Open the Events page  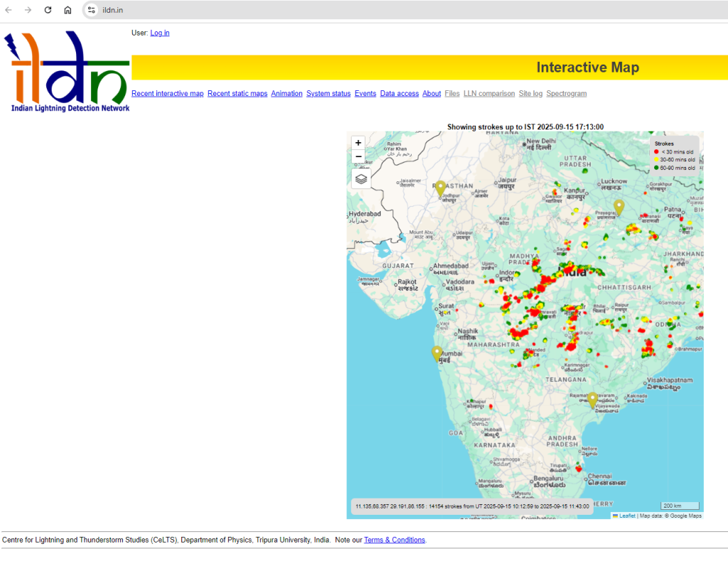tap(365, 94)
